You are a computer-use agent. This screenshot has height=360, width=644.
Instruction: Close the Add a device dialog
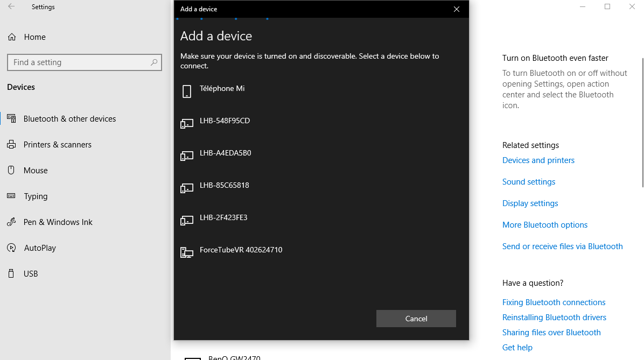456,9
